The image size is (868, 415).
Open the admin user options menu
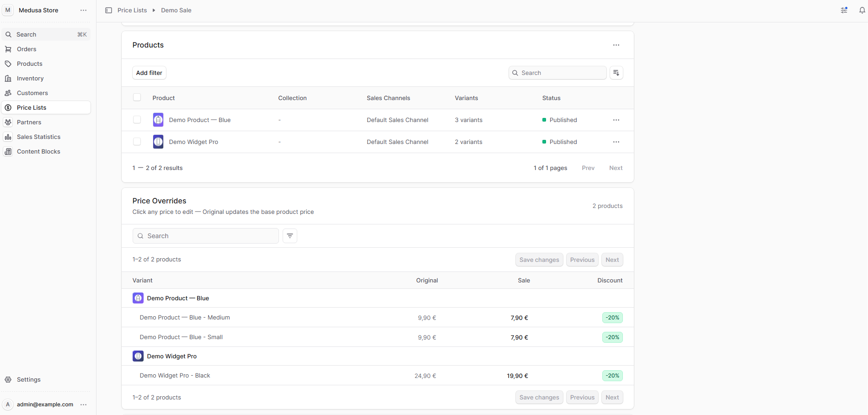pyautogui.click(x=83, y=404)
